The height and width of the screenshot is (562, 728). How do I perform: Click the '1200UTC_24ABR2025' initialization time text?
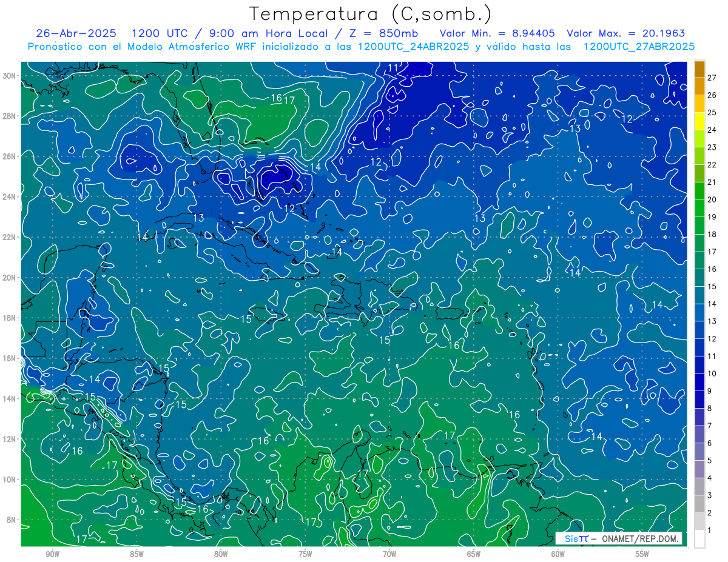[x=414, y=46]
